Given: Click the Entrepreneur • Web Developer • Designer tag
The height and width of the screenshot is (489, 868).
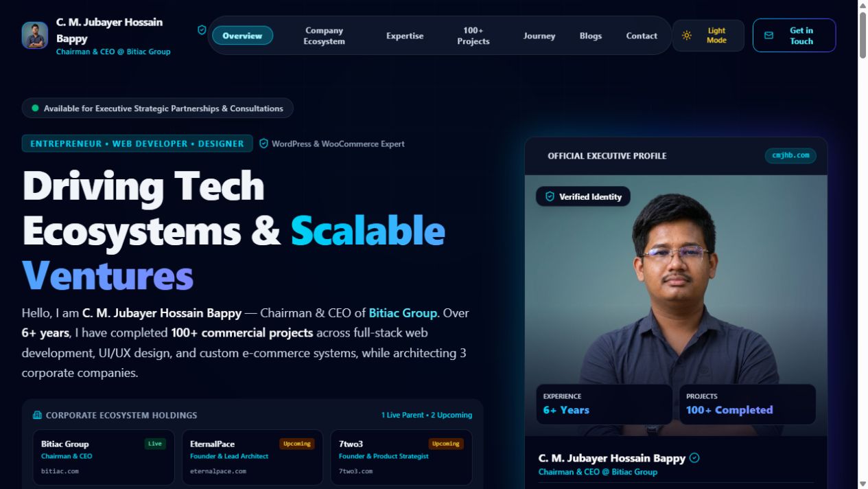Looking at the screenshot, I should pyautogui.click(x=137, y=144).
